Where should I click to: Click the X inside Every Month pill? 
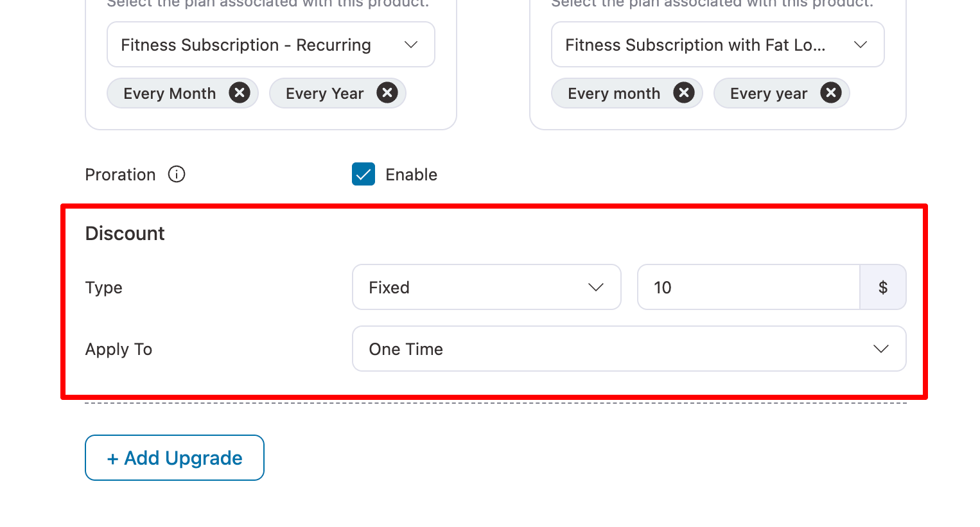(x=239, y=92)
